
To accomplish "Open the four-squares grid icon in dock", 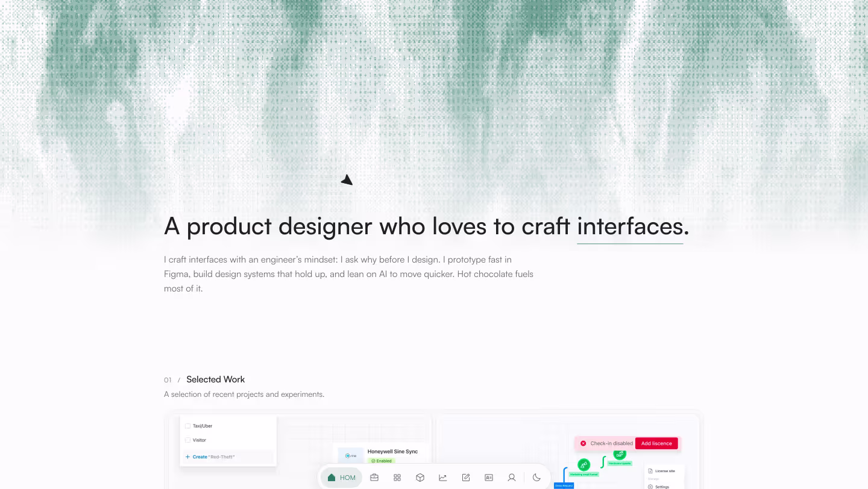I will click(x=397, y=478).
